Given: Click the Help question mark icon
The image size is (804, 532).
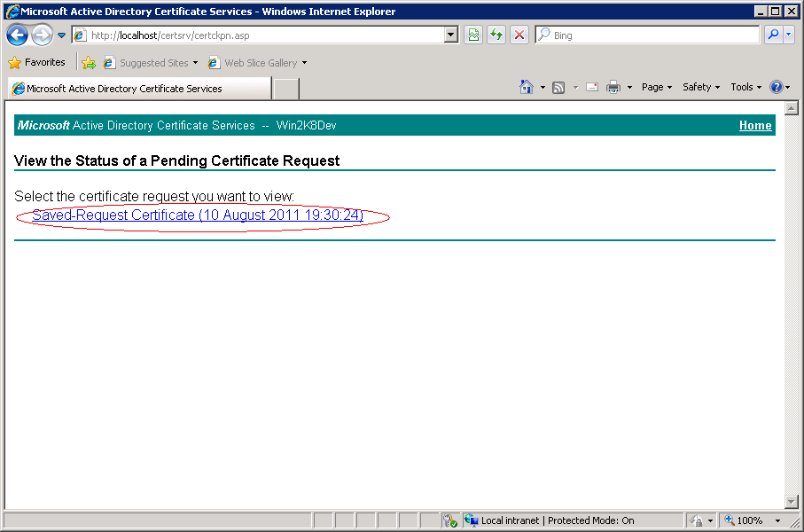Looking at the screenshot, I should click(x=777, y=87).
